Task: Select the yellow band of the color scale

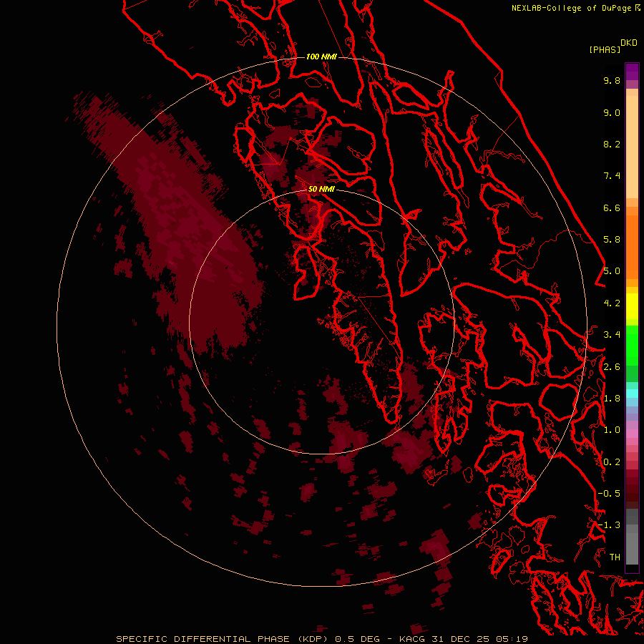Action: point(632,306)
